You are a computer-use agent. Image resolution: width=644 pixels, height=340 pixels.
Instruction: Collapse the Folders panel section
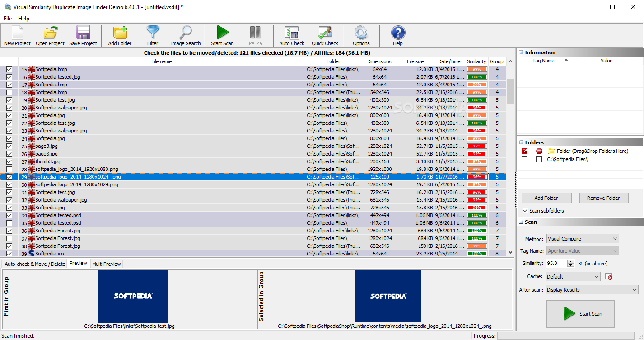coord(521,142)
